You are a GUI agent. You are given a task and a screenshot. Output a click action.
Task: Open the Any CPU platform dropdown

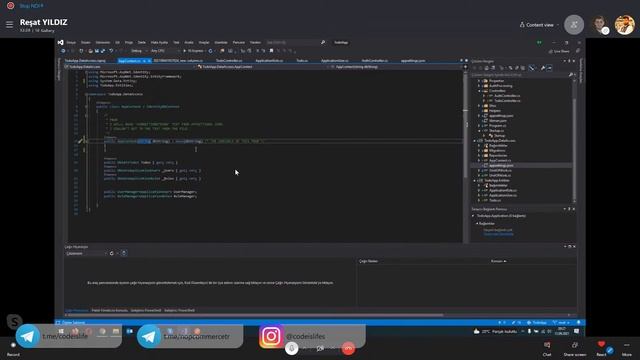(x=164, y=51)
